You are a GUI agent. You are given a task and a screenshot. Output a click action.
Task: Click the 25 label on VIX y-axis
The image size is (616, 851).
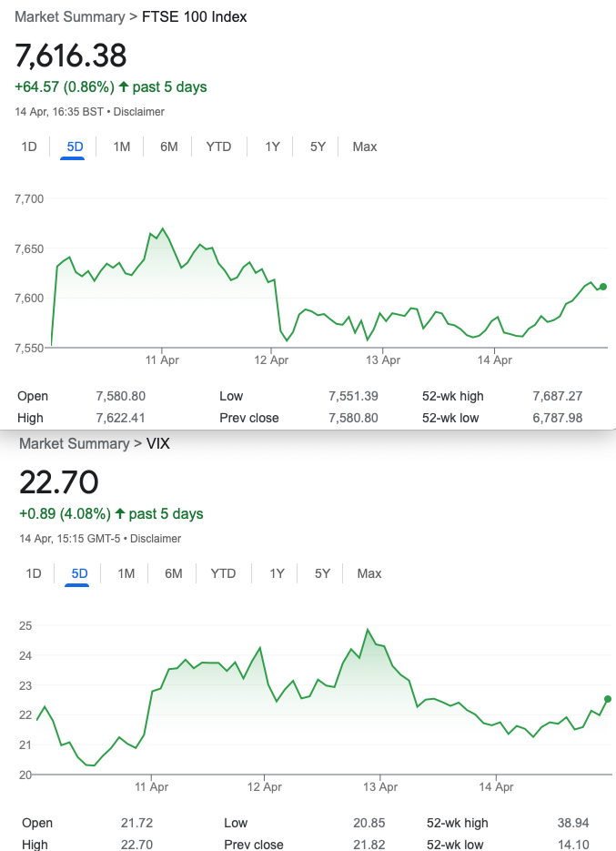pos(25,626)
